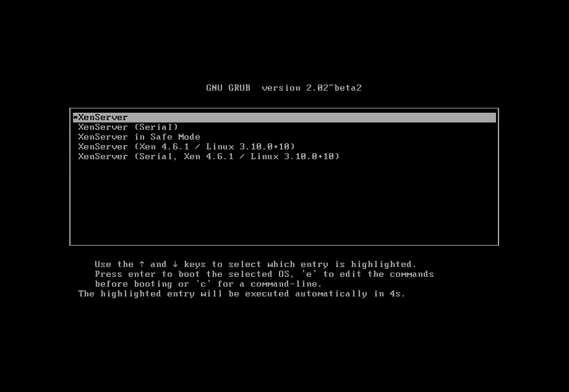
Task: Click the 4s countdown timer value
Action: 395,294
